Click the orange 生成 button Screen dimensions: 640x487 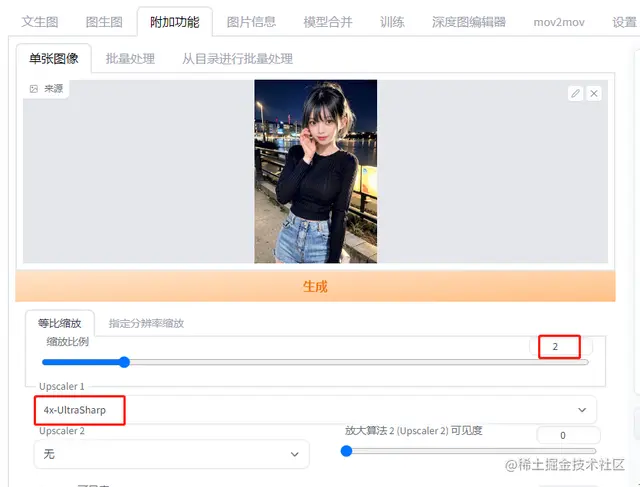click(315, 286)
